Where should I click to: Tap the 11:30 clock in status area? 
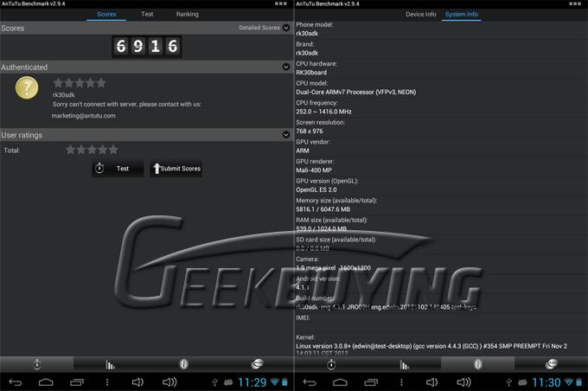click(x=546, y=382)
